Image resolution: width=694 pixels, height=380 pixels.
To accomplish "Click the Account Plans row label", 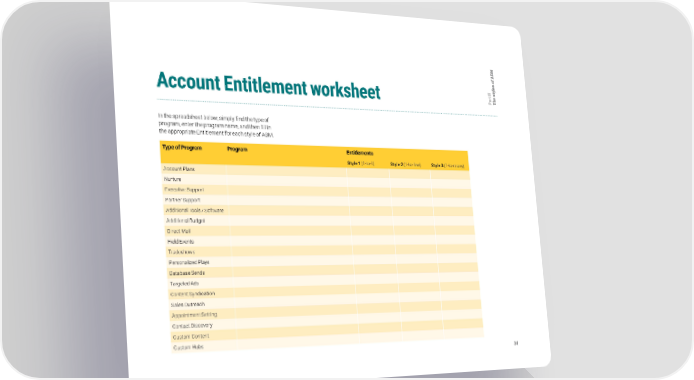I will 179,169.
